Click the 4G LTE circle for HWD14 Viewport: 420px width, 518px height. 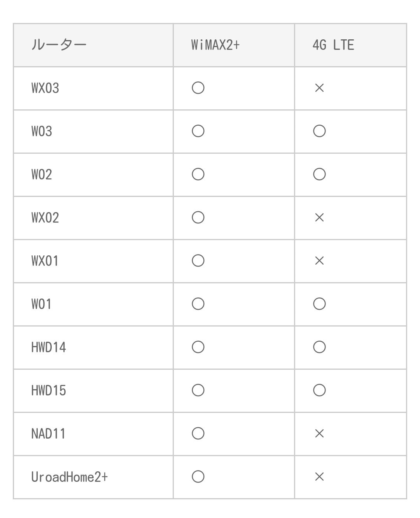pyautogui.click(x=319, y=347)
